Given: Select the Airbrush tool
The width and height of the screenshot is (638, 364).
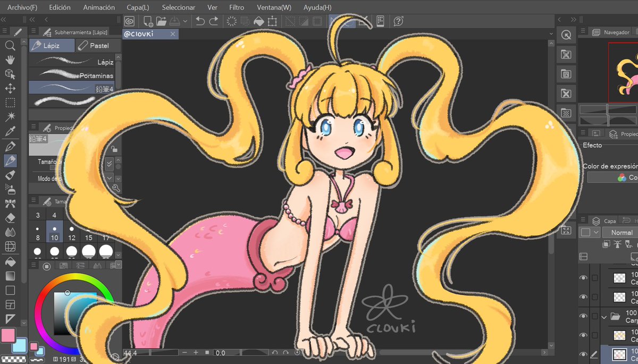Looking at the screenshot, I should (x=10, y=189).
